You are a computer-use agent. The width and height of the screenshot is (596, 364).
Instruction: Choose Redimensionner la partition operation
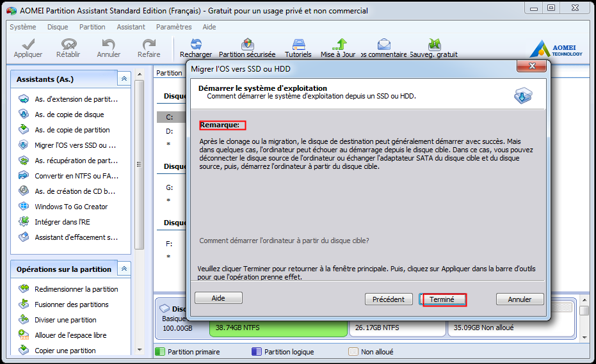click(x=68, y=289)
